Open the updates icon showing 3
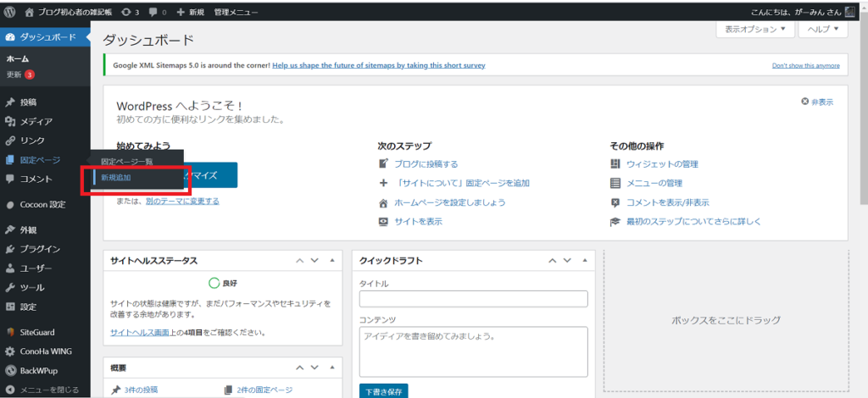 click(x=131, y=12)
